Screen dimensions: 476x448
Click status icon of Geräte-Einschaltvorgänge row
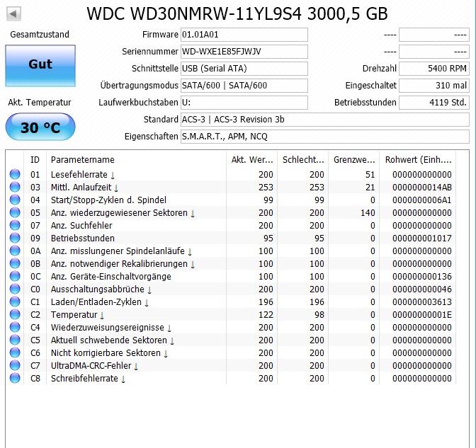[15, 276]
